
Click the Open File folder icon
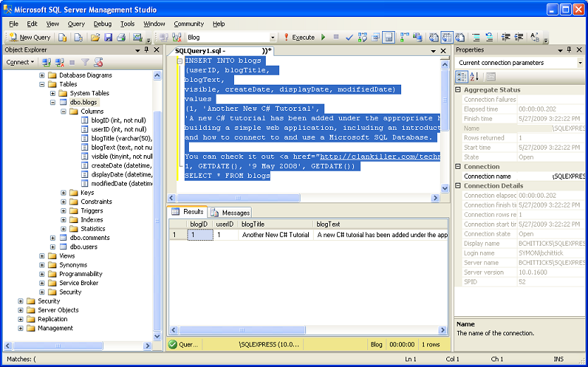coord(95,37)
